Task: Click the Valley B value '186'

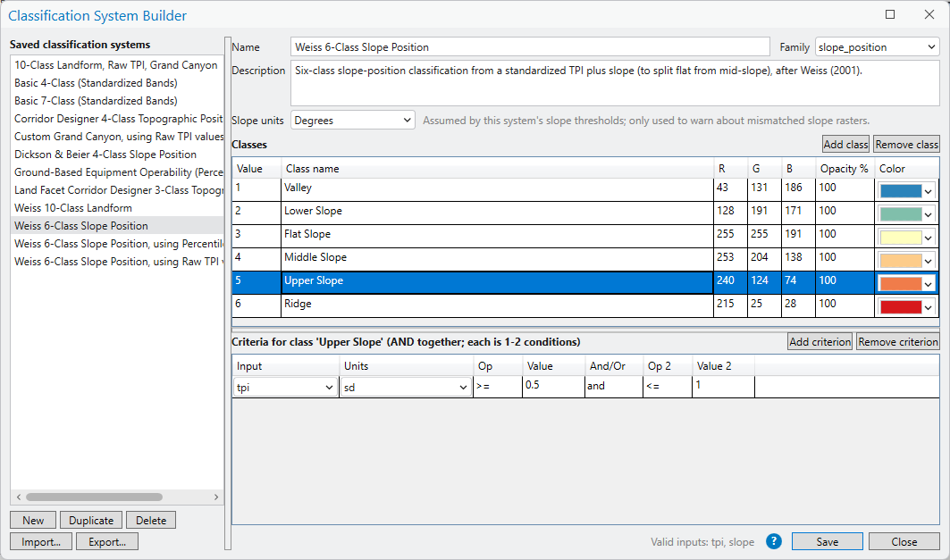Action: tap(797, 189)
